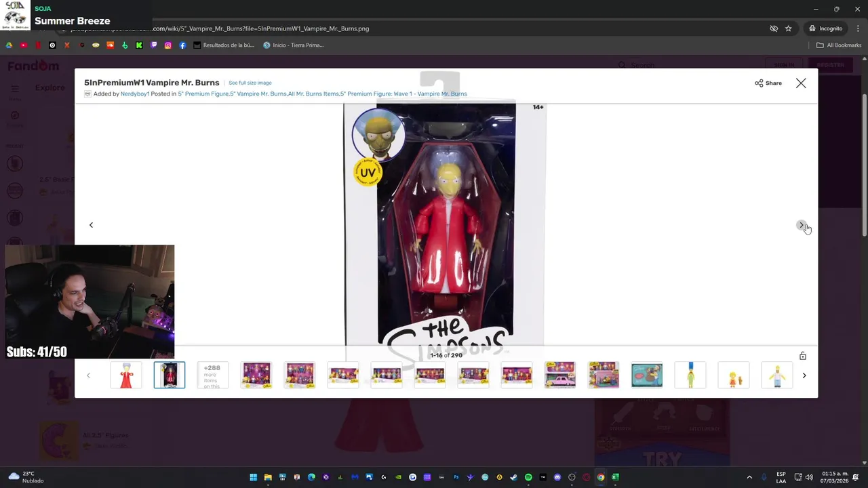
Task: Show hidden system tray icons
Action: tap(749, 477)
